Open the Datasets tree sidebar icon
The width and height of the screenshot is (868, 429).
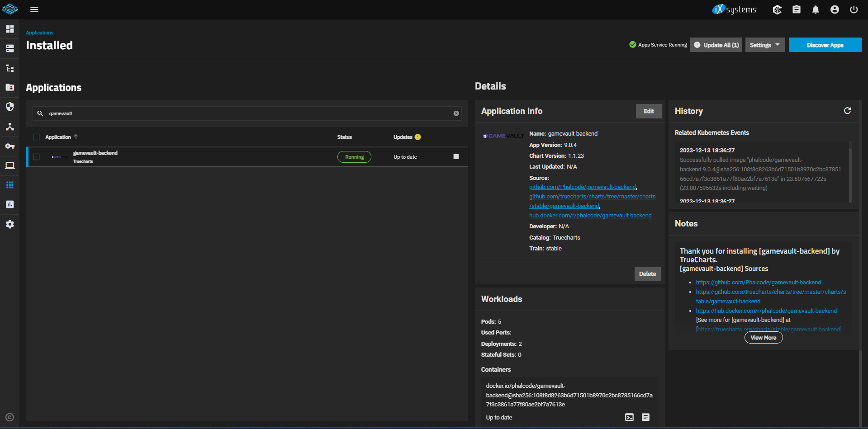click(x=9, y=68)
